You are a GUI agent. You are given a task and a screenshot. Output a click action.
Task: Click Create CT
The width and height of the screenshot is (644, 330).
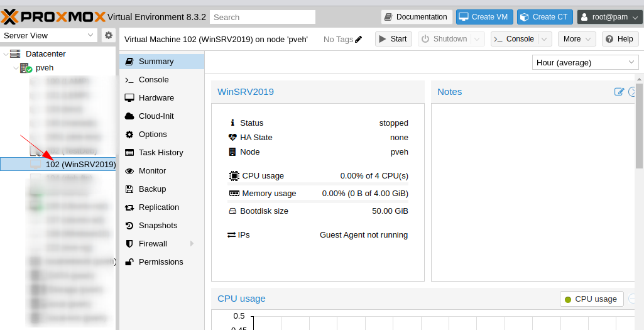coord(545,17)
